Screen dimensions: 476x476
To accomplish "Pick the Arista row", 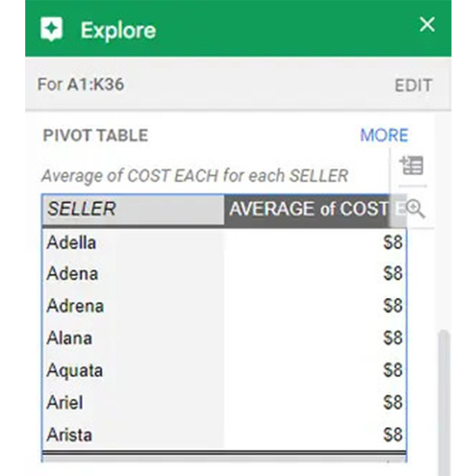I will click(x=69, y=434).
